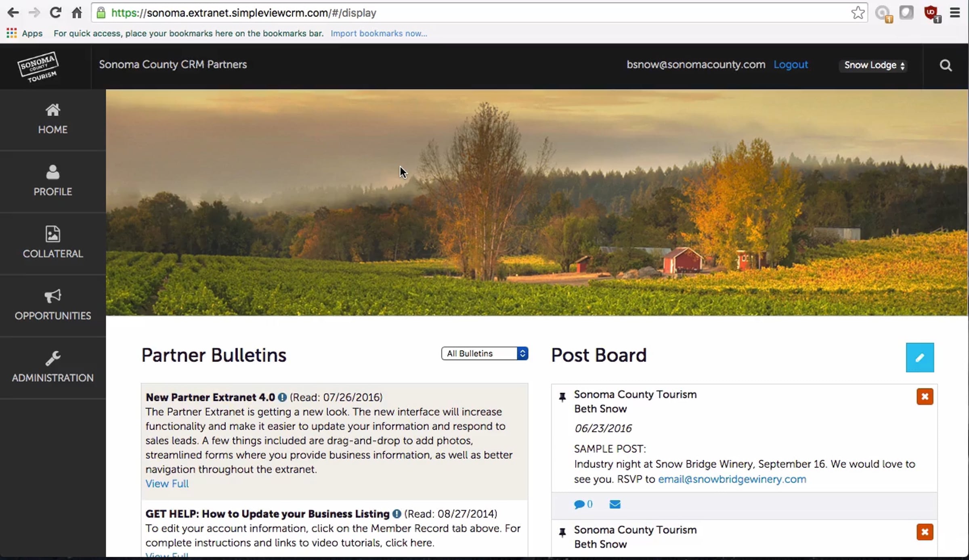969x560 pixels.
Task: Open the Collateral sidebar section
Action: point(53,243)
